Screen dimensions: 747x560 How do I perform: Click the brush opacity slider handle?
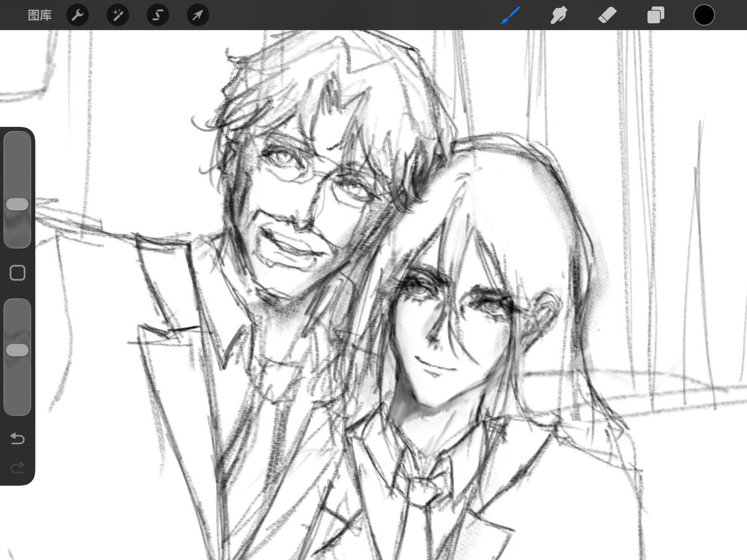point(17,350)
